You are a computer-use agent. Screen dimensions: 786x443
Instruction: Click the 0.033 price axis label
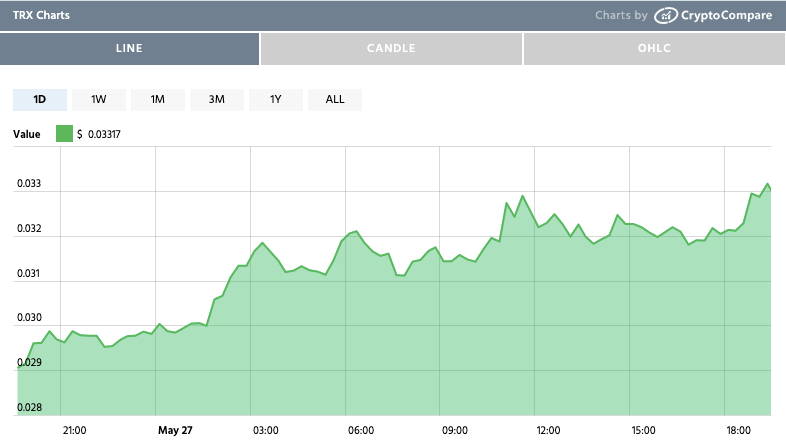coord(28,184)
